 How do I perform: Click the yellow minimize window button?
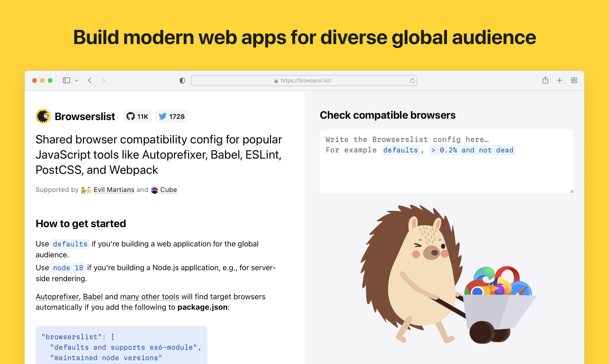[42, 80]
